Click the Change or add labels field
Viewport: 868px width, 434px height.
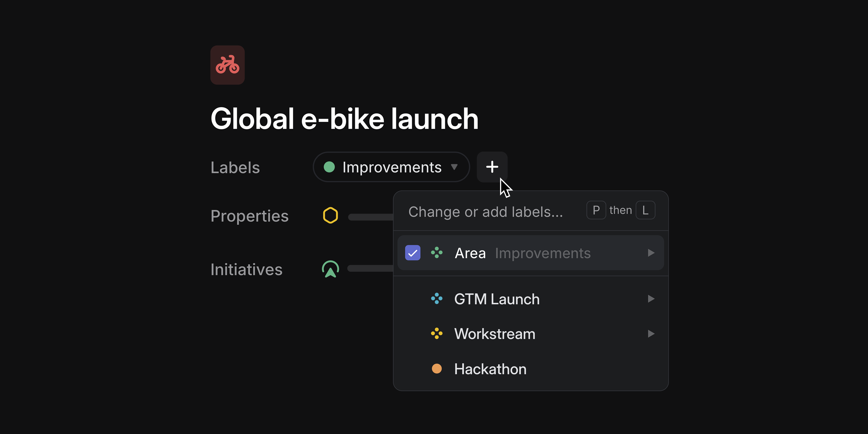[x=486, y=212]
